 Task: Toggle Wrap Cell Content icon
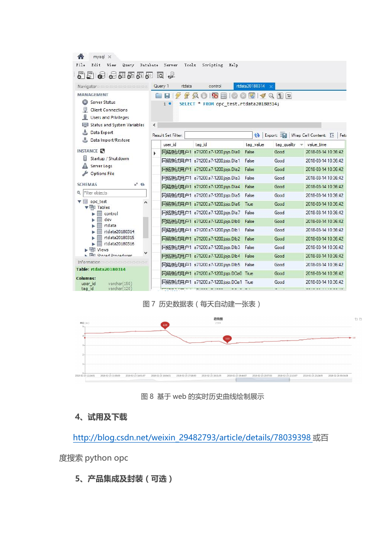pyautogui.click(x=332, y=135)
